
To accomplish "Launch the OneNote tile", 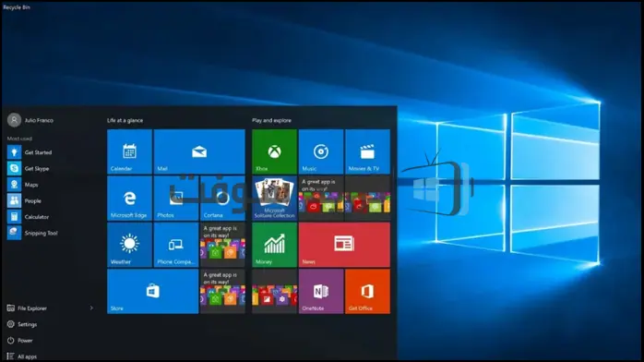I will coord(321,291).
